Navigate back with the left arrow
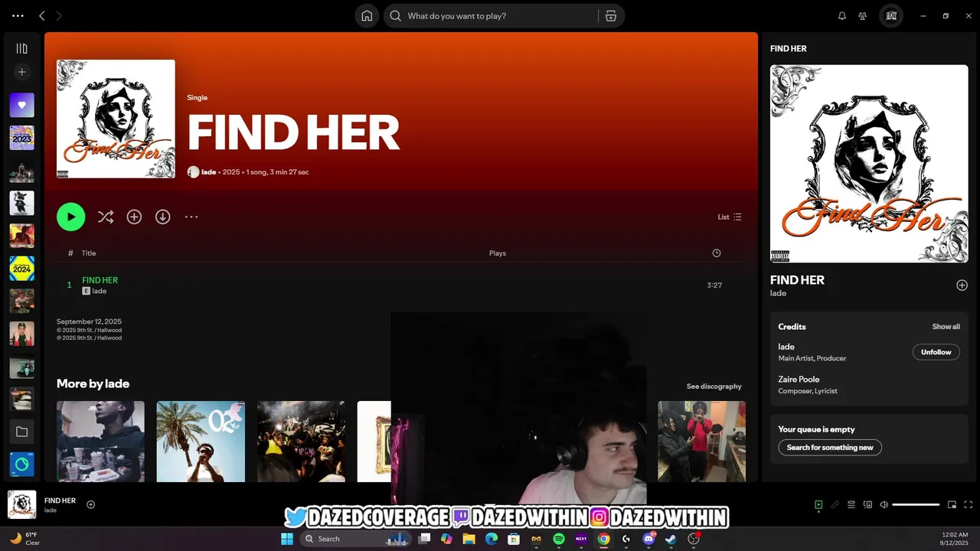The height and width of the screenshot is (551, 980). 42,16
